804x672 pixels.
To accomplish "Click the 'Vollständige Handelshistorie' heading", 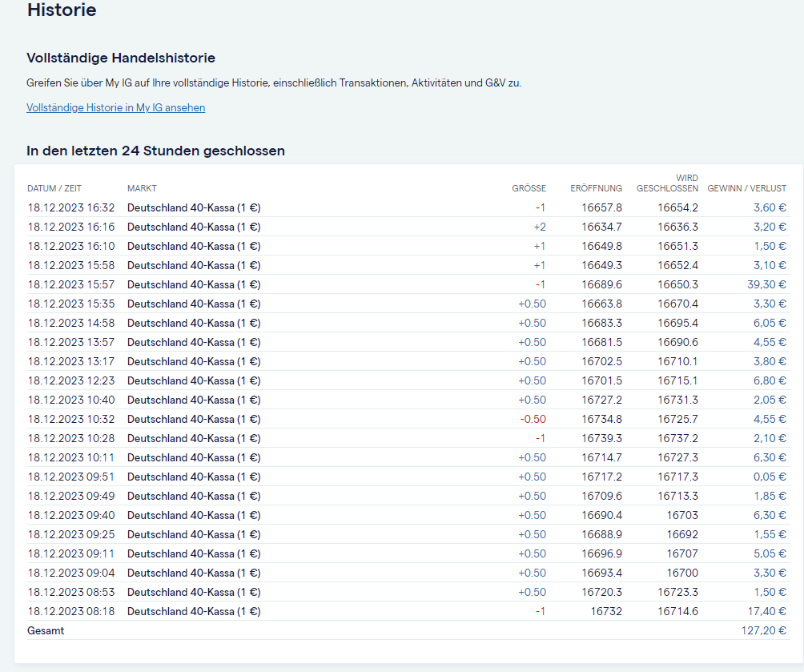I will pos(121,58).
